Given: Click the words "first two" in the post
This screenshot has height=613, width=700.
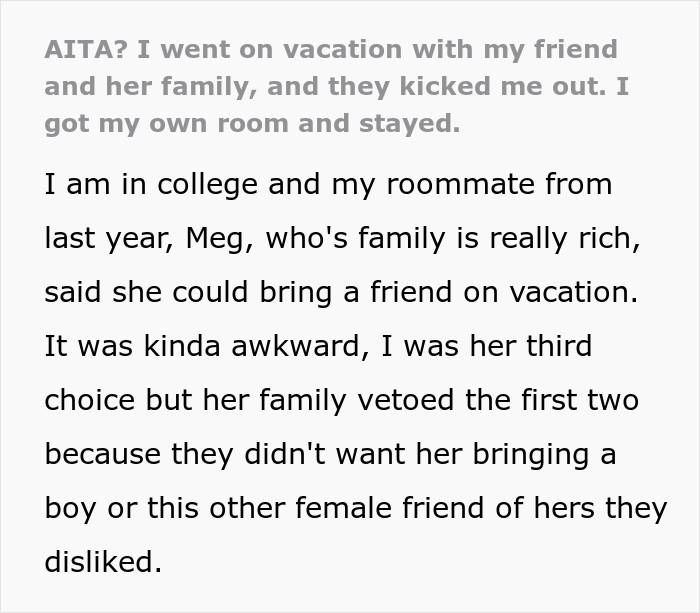Looking at the screenshot, I should tap(582, 401).
